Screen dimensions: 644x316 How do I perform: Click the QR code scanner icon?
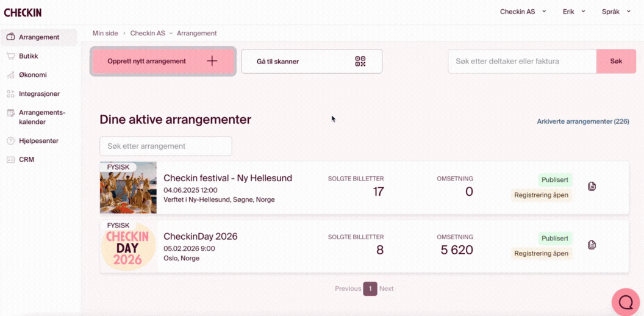point(360,61)
